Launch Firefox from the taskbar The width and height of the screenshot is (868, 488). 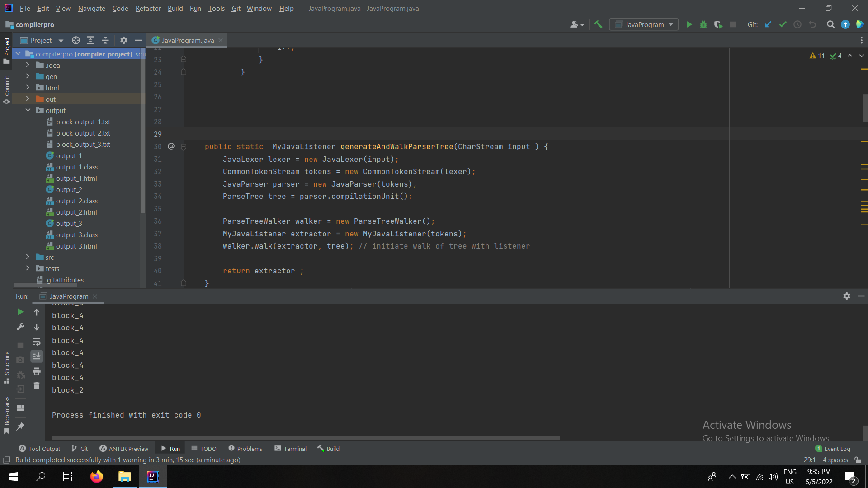click(96, 476)
